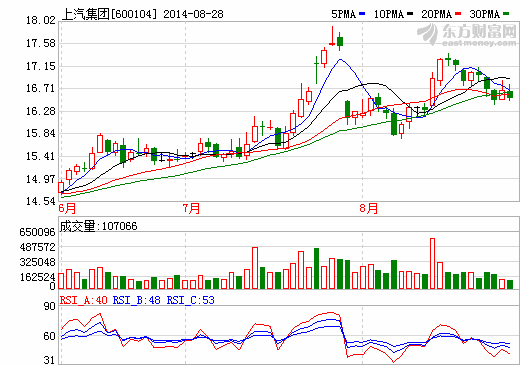Click the 10PMA legend label

click(389, 14)
